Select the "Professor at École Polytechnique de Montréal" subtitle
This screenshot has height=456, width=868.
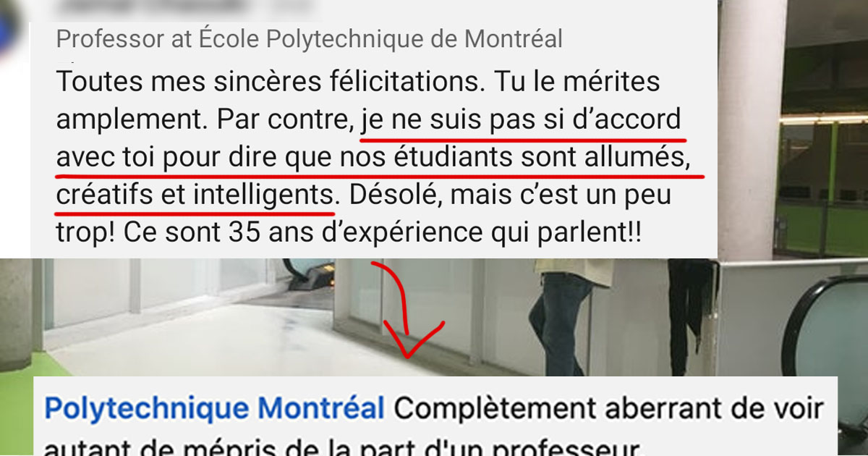[309, 39]
